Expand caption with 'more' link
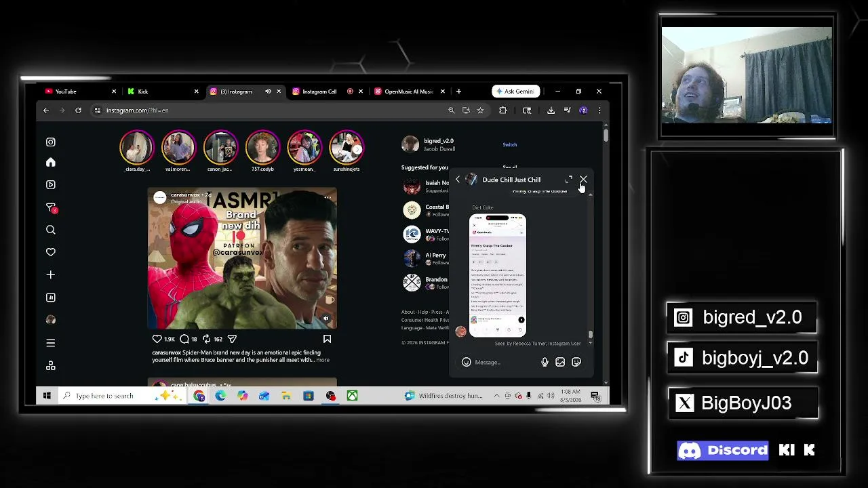The width and height of the screenshot is (868, 488). pos(322,360)
